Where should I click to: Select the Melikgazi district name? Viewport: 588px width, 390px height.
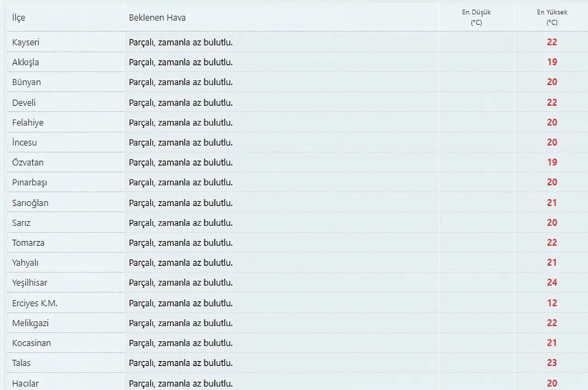(30, 323)
